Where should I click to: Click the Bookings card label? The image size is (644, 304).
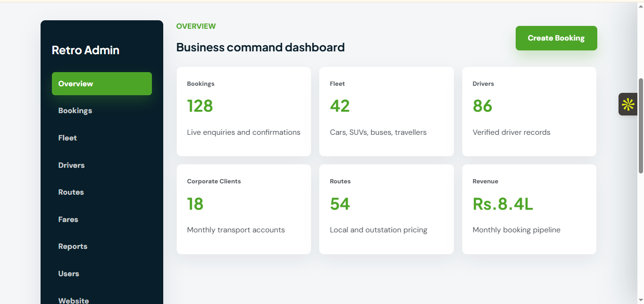click(x=201, y=84)
